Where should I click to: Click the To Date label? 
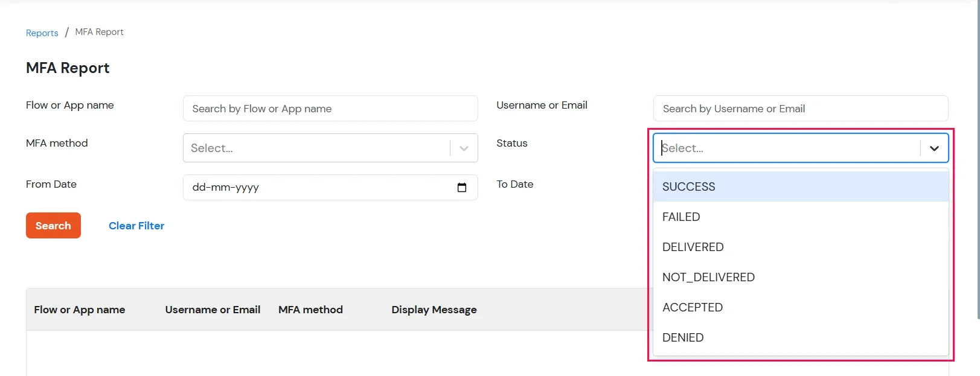pos(515,184)
